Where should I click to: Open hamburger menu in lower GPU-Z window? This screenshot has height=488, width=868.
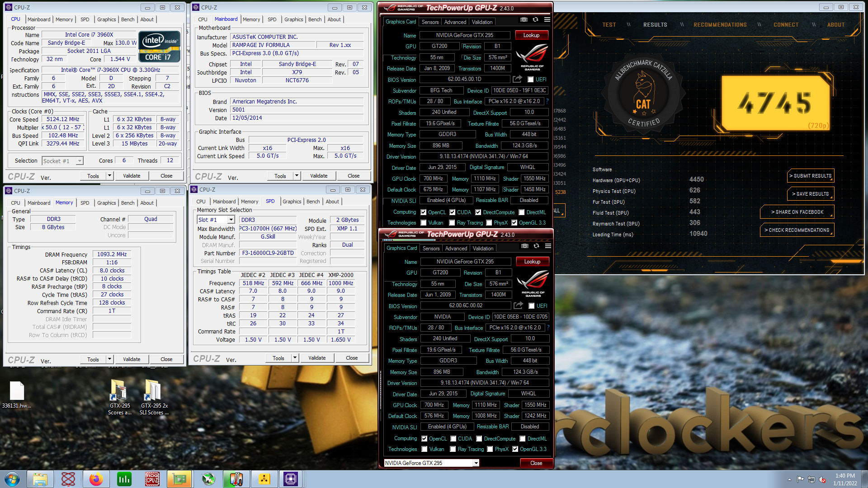(x=548, y=246)
